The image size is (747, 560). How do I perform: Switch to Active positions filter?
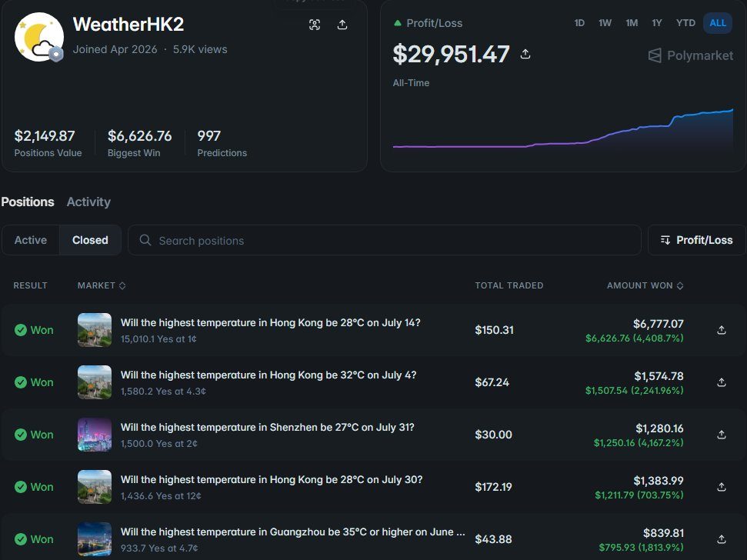[31, 240]
